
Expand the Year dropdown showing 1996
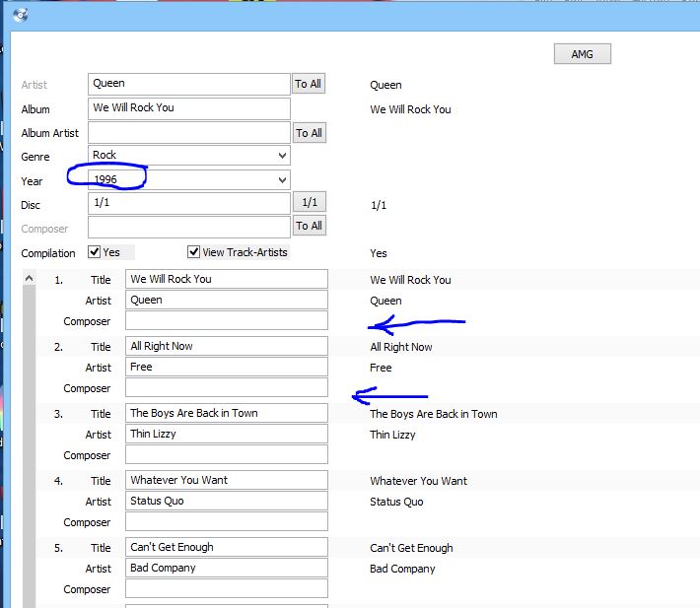point(282,179)
